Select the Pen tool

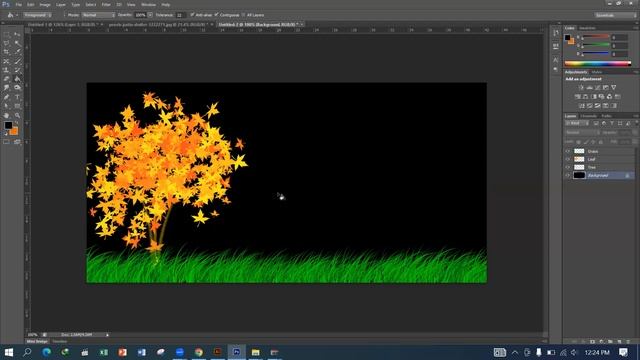(7, 97)
